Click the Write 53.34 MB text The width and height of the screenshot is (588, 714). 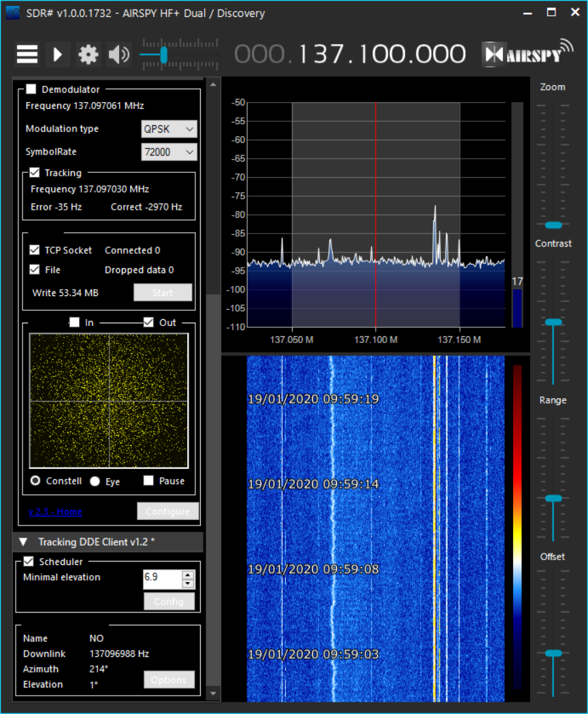pyautogui.click(x=65, y=293)
